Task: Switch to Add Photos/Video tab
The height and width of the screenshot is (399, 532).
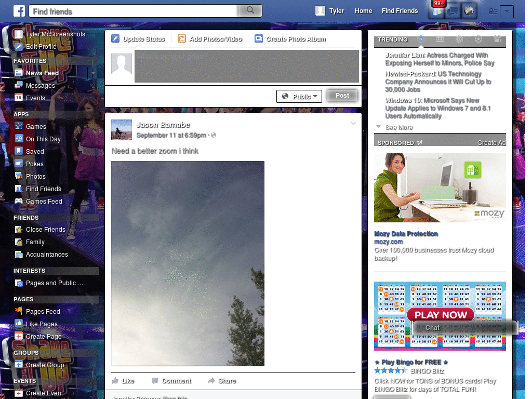Action: tap(210, 38)
